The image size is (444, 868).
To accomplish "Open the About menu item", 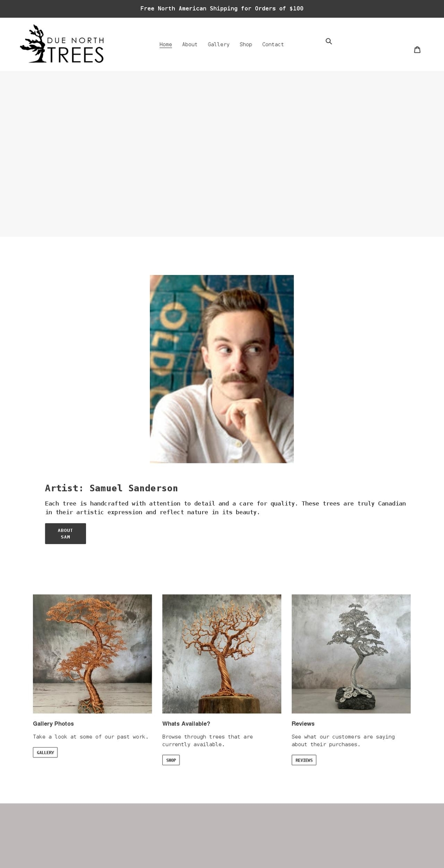I will click(x=190, y=44).
